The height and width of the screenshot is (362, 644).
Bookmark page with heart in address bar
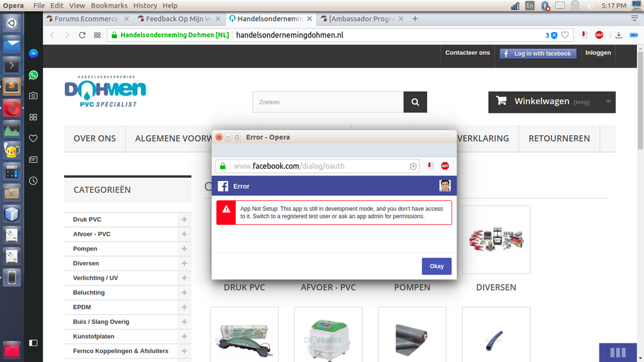[x=565, y=35]
